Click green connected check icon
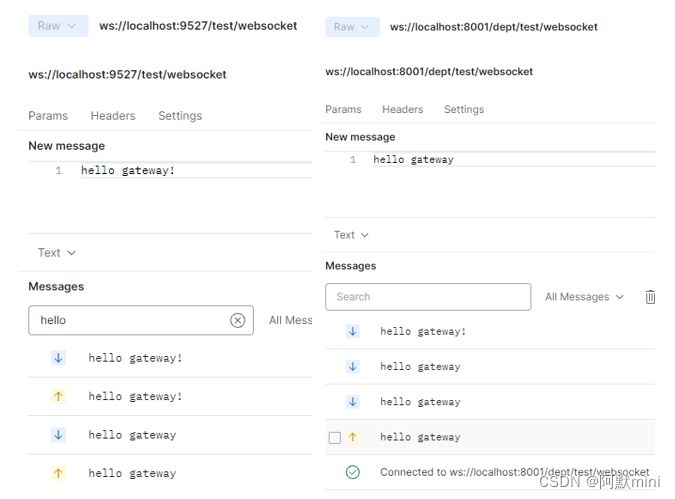Screen dimensions: 675x499 (353, 472)
